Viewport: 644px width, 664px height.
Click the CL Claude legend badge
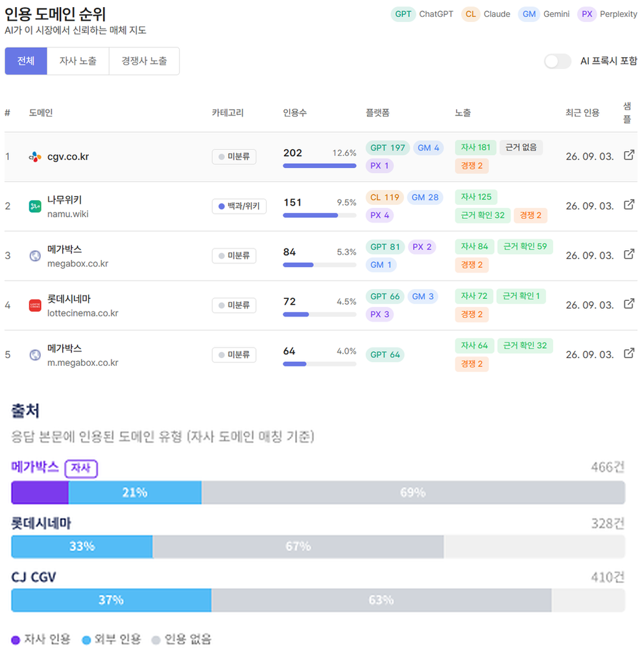click(470, 14)
